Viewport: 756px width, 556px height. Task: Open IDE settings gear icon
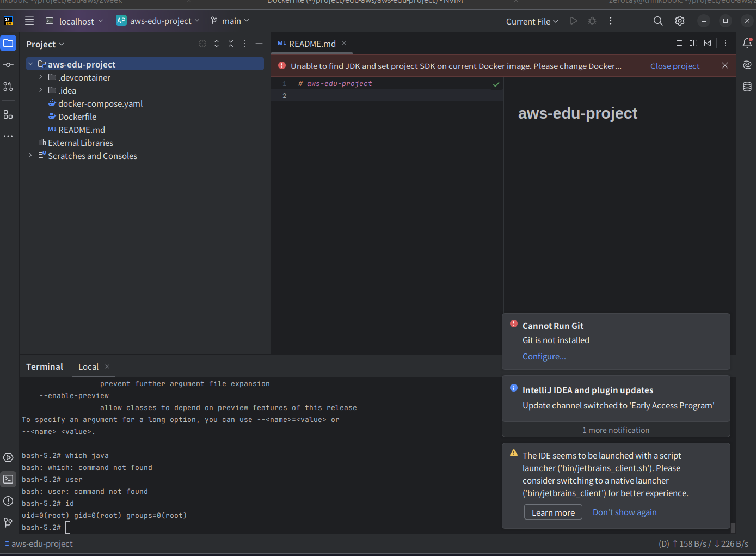pos(680,21)
